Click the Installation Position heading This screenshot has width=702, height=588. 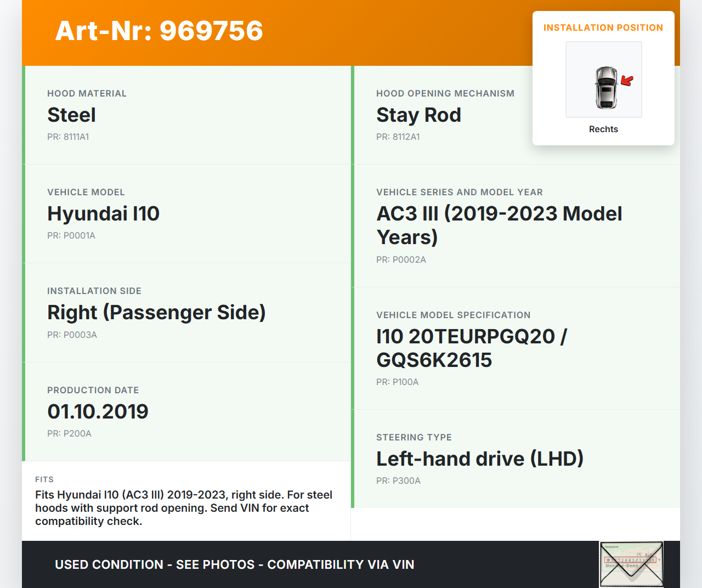[603, 28]
